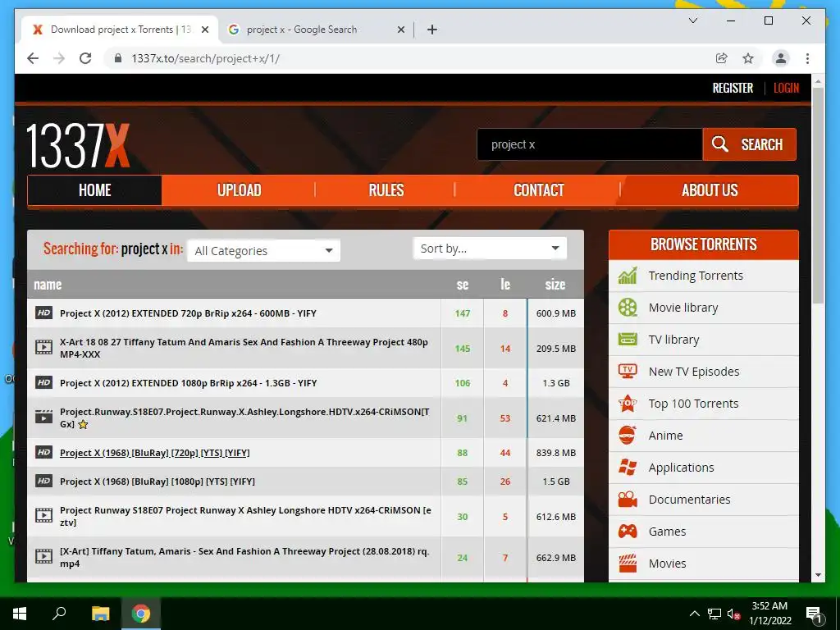Bookmark this page with star icon
The height and width of the screenshot is (630, 840).
[x=748, y=58]
